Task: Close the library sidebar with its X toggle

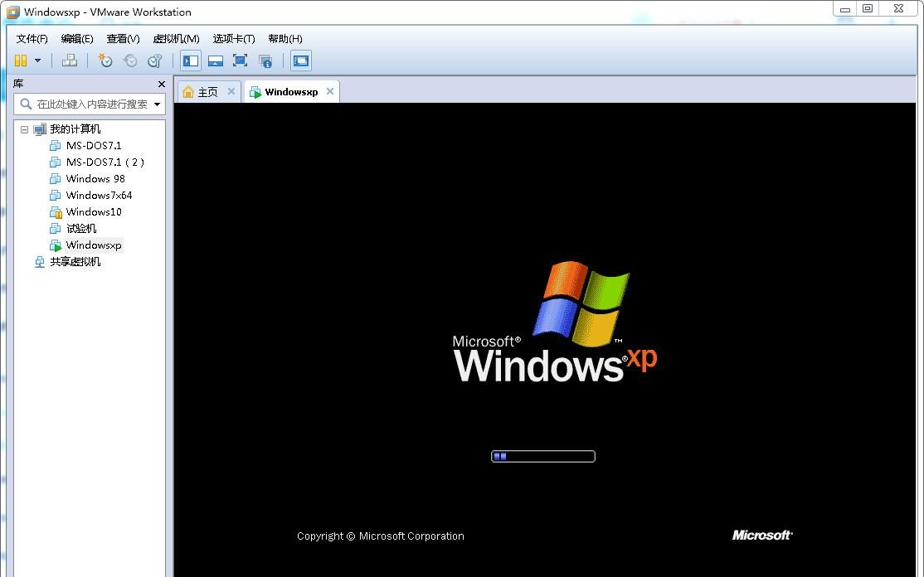Action: tap(161, 84)
